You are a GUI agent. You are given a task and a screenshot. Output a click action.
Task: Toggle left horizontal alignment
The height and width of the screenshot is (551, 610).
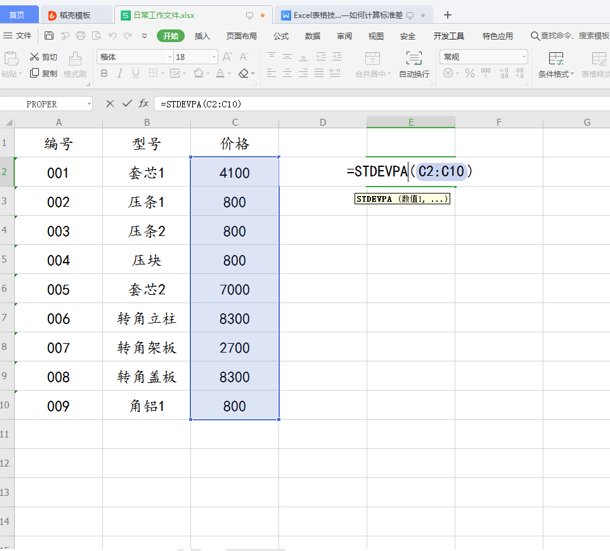point(271,73)
